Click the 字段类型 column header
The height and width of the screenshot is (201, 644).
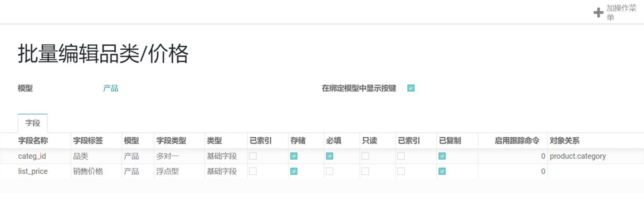pyautogui.click(x=171, y=141)
